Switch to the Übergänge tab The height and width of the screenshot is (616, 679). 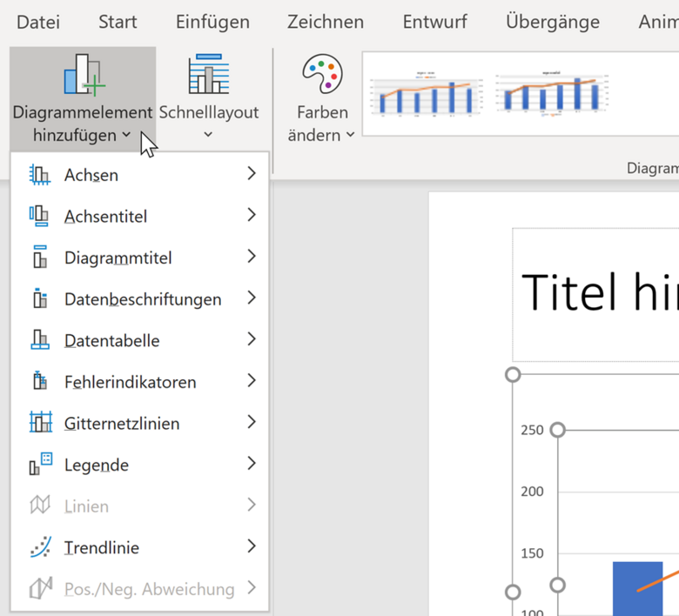(553, 22)
